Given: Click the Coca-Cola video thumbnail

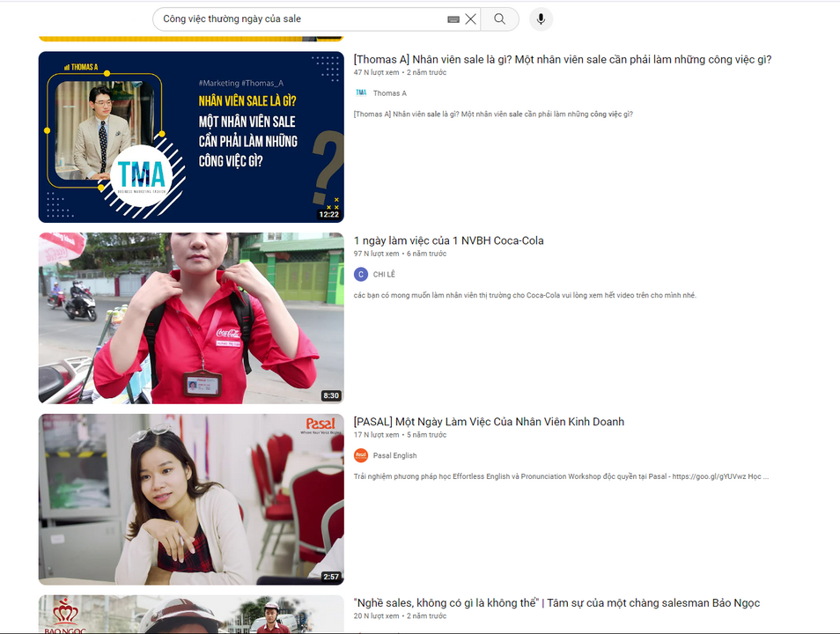Looking at the screenshot, I should pyautogui.click(x=191, y=318).
